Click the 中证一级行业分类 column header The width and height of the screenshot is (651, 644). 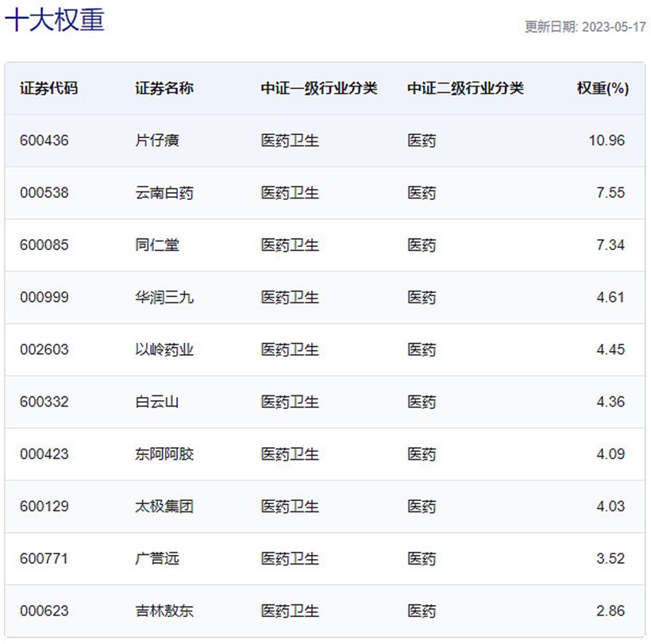[x=319, y=88]
